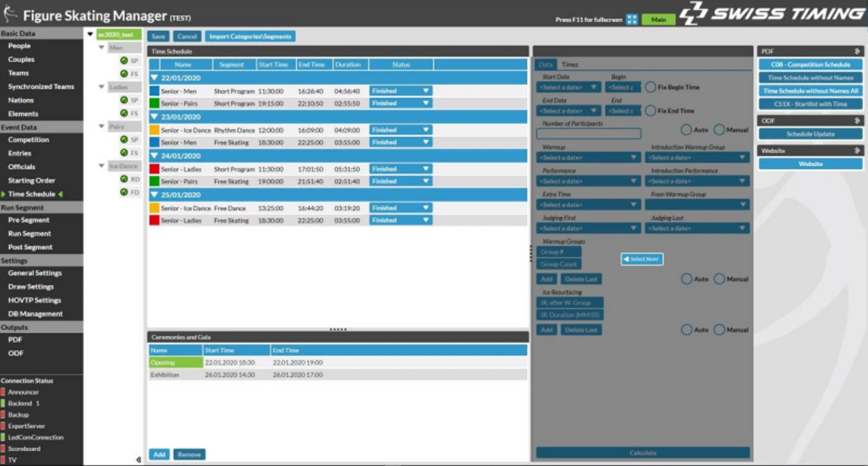This screenshot has width=868, height=466.
Task: Click green status icon next to Ice Dance RD
Action: point(124,179)
